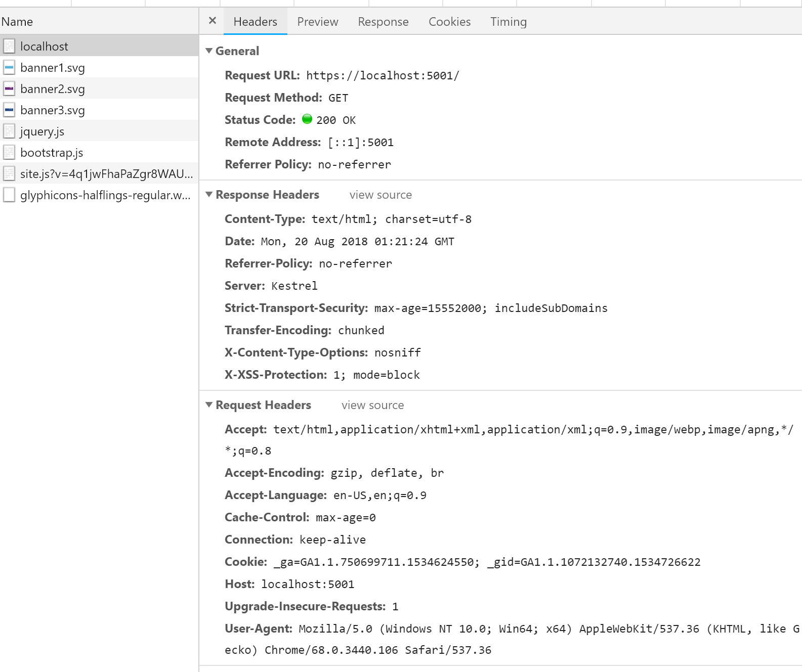
Task: Click the glyphicons font file icon
Action: point(9,195)
